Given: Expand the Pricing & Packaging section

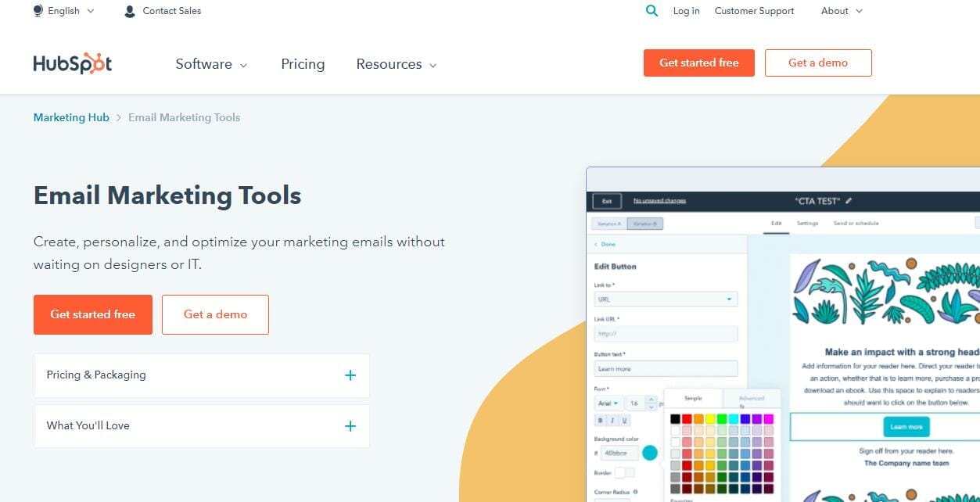Looking at the screenshot, I should tap(202, 375).
